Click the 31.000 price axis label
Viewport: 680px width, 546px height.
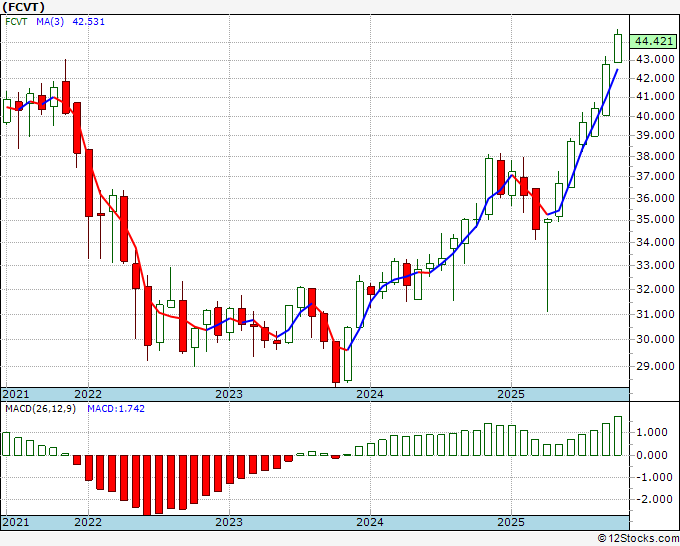(655, 314)
